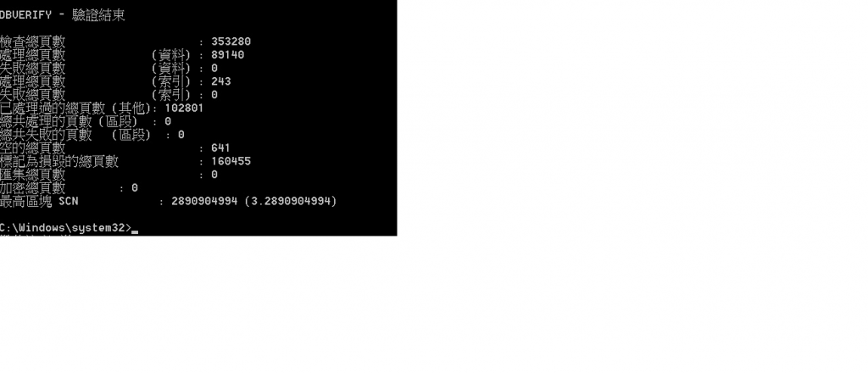This screenshot has width=868, height=373.
Task: Click the 總共失敗的頁數 (區段) label
Action: pos(75,135)
